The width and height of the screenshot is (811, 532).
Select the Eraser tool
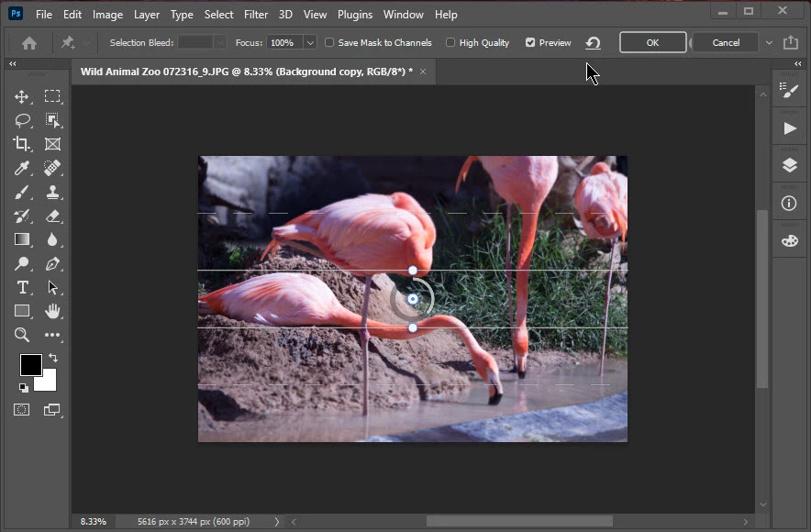[x=52, y=216]
